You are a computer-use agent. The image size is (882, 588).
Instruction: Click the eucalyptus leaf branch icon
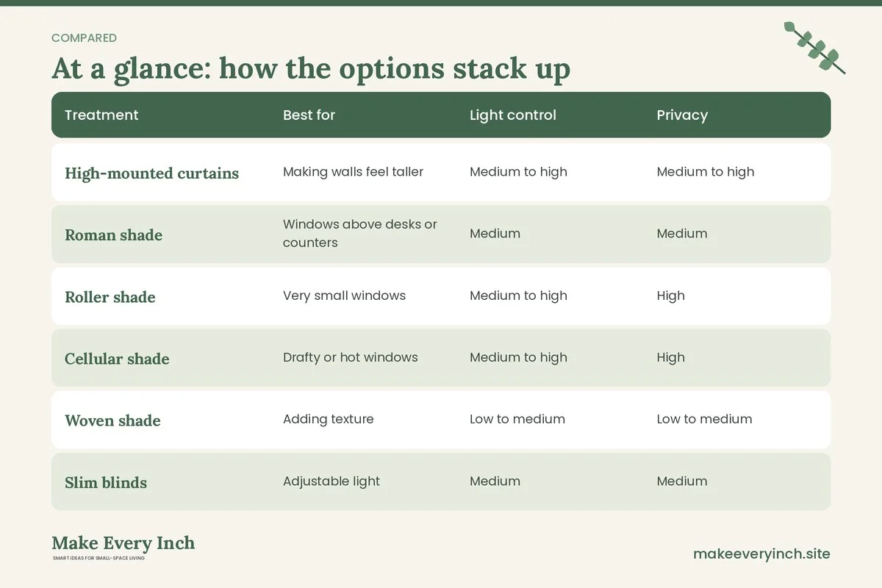coord(814,48)
